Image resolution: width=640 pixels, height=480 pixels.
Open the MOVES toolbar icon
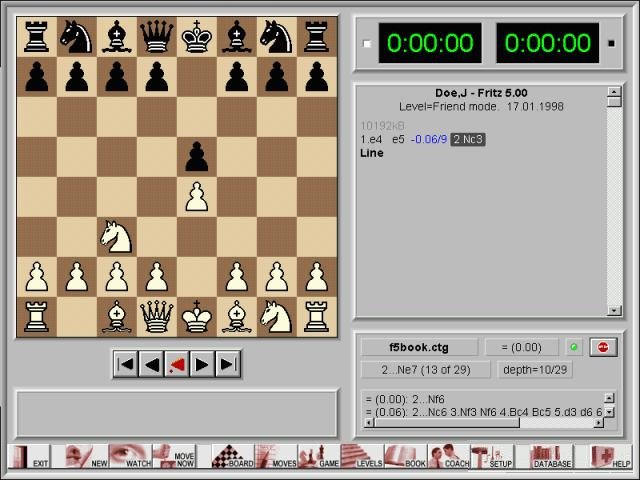point(276,457)
